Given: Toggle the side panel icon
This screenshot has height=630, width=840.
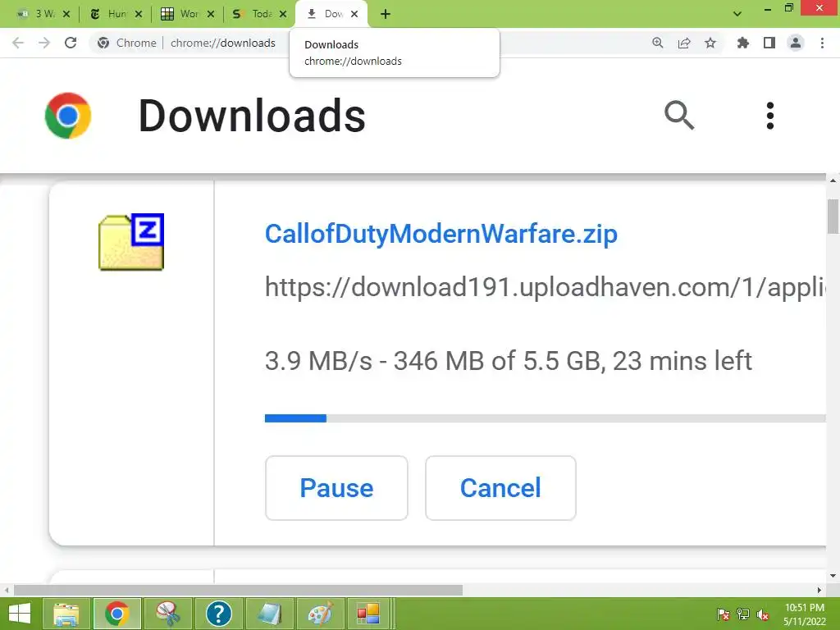Looking at the screenshot, I should [769, 43].
